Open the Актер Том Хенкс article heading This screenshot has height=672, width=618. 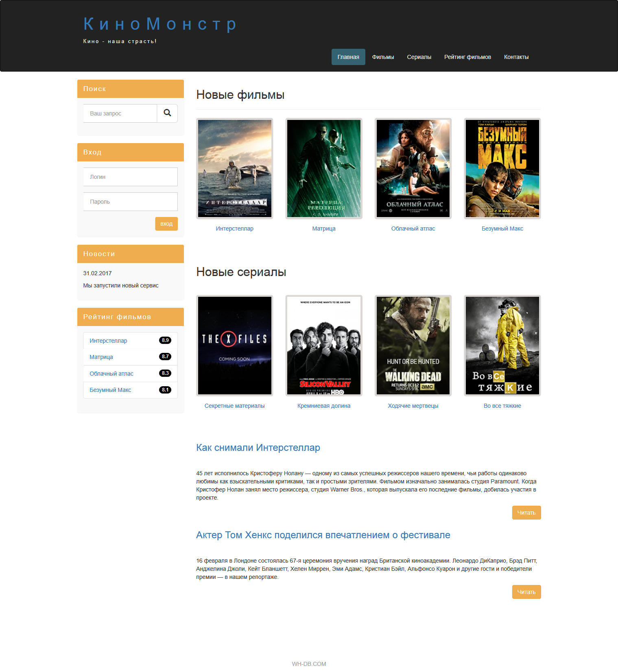click(323, 535)
